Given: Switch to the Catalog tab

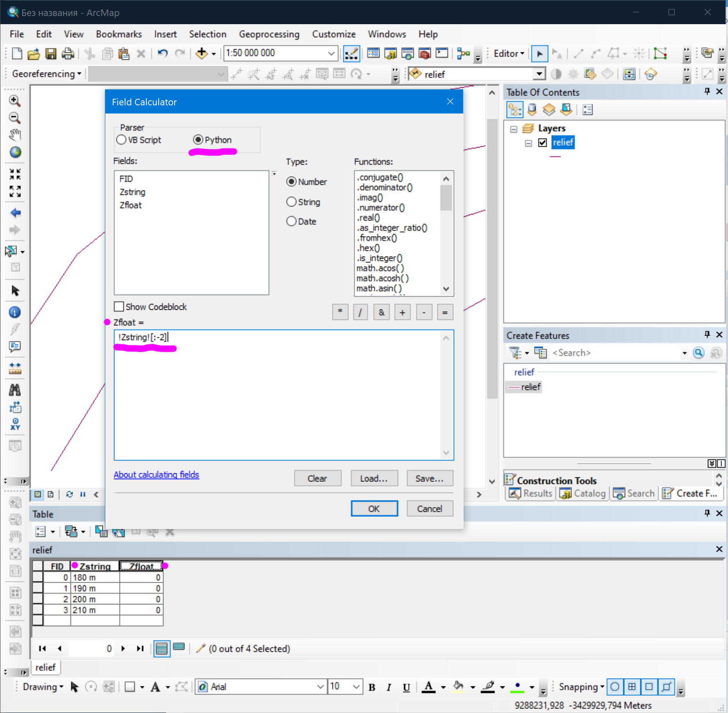Looking at the screenshot, I should pyautogui.click(x=582, y=493).
